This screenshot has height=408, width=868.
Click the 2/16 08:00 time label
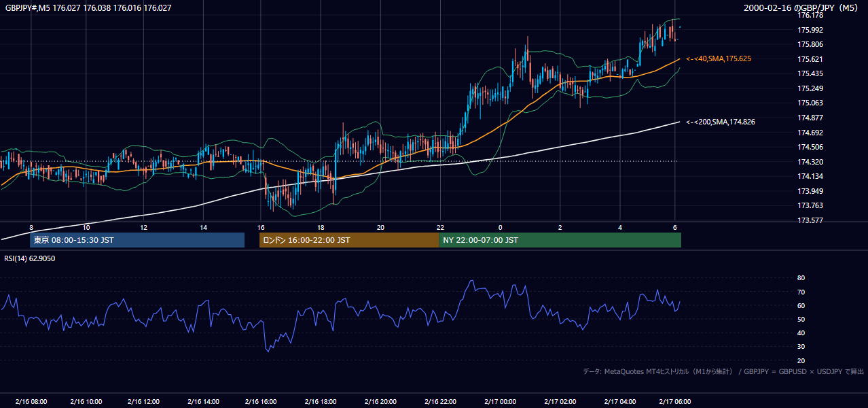[x=31, y=401]
